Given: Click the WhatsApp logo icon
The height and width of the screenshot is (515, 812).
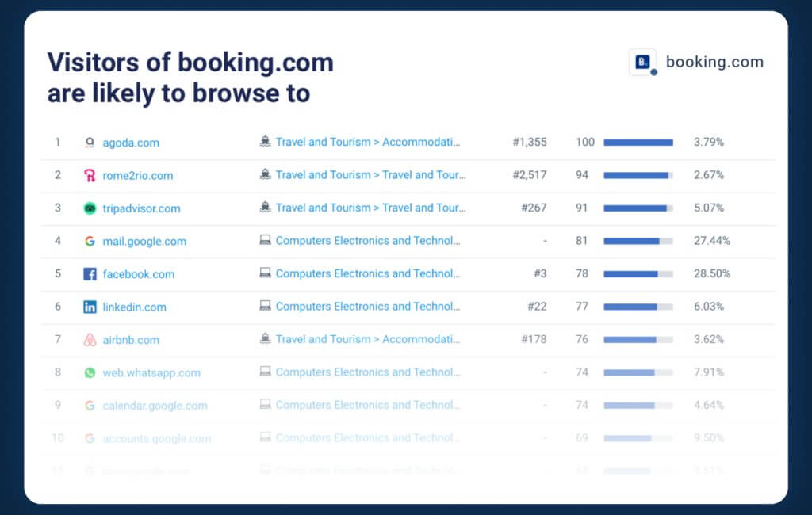Looking at the screenshot, I should click(90, 372).
